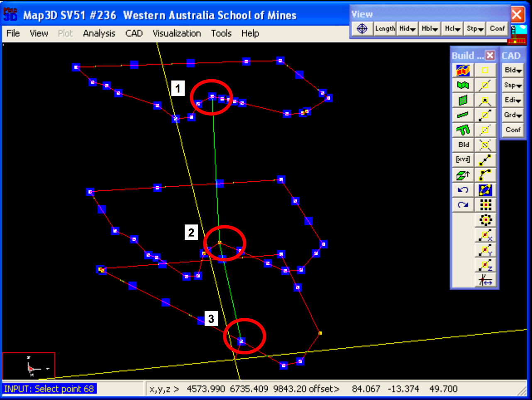The height and width of the screenshot is (400, 532).
Task: Click the line-with-horizontal-arrows offset tool
Action: coord(485,280)
